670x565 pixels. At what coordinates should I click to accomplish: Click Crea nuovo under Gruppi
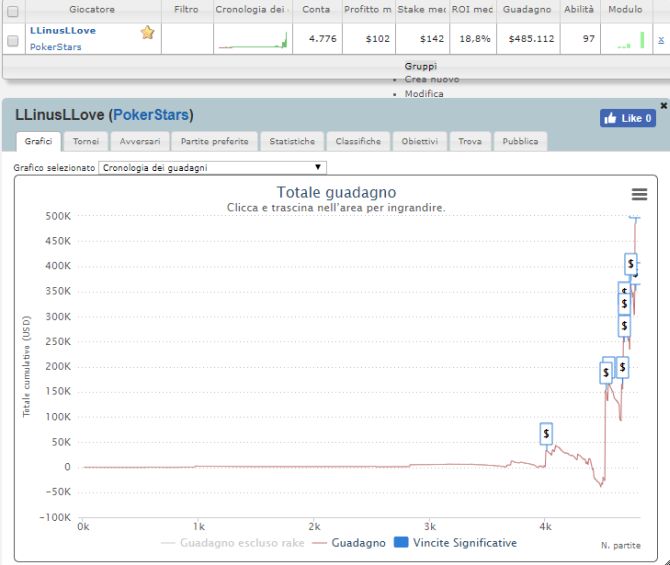pyautogui.click(x=432, y=79)
